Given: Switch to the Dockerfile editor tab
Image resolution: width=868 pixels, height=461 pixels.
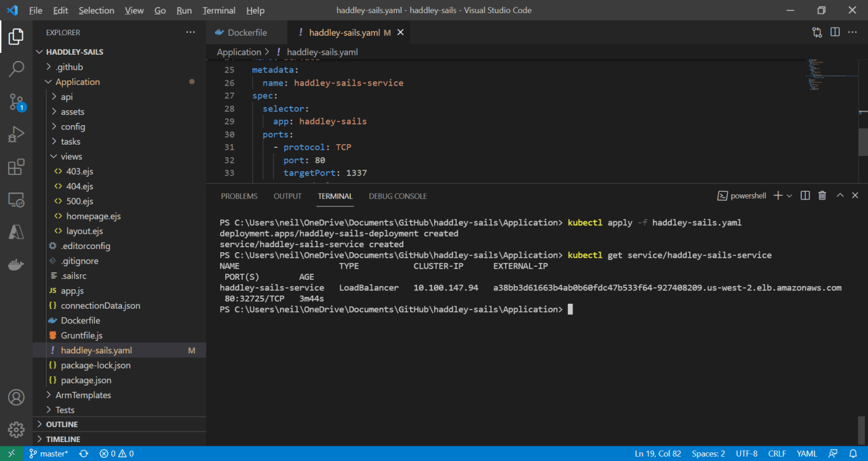Looking at the screenshot, I should [247, 33].
